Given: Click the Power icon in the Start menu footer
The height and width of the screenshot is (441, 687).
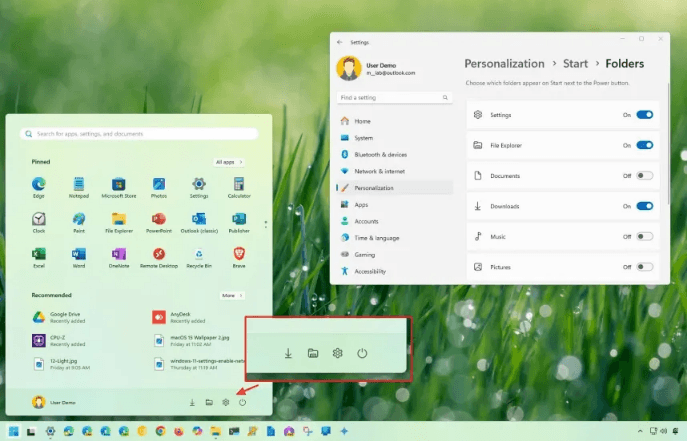Looking at the screenshot, I should [242, 402].
